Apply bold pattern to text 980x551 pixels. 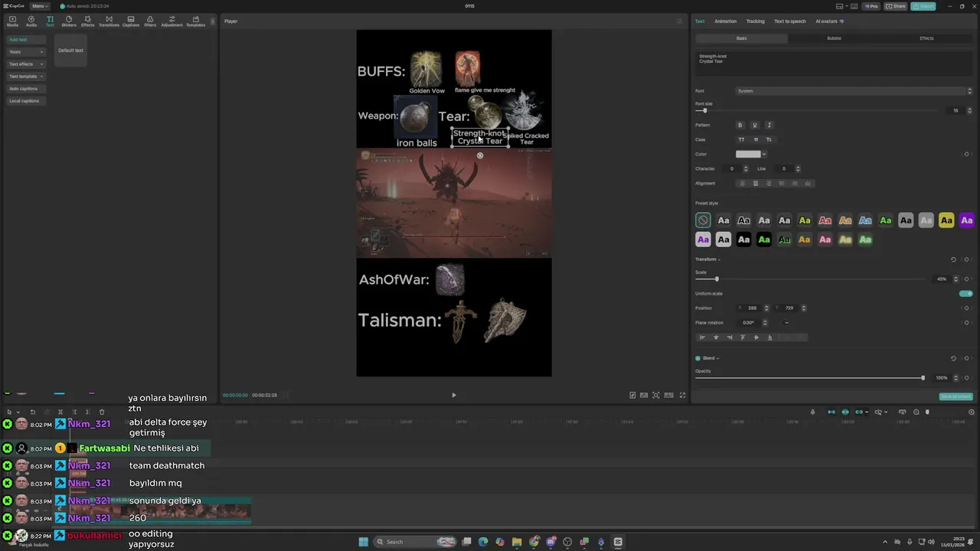[x=740, y=125]
